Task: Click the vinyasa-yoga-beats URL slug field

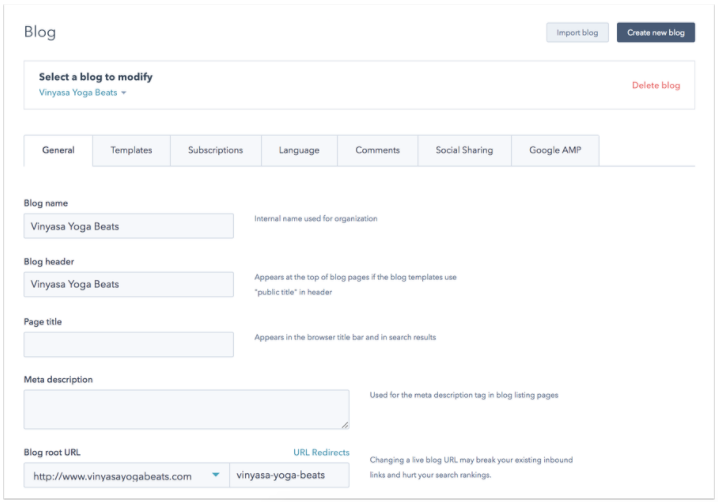Action: coord(289,475)
